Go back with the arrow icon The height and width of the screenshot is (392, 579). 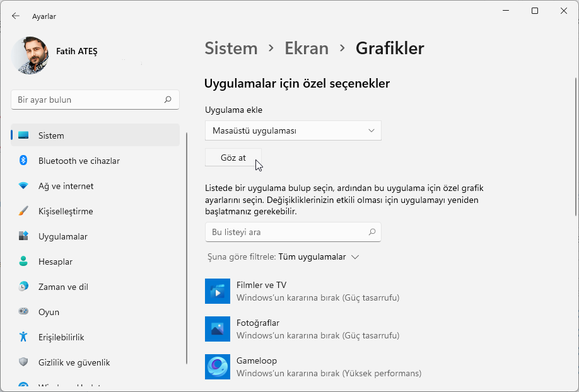coord(16,16)
